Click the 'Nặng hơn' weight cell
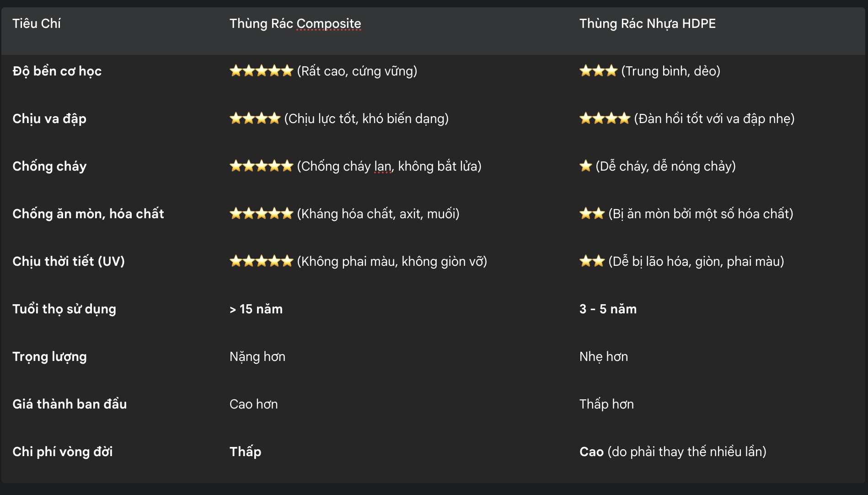Screen dimensions: 868x495 (x=257, y=356)
